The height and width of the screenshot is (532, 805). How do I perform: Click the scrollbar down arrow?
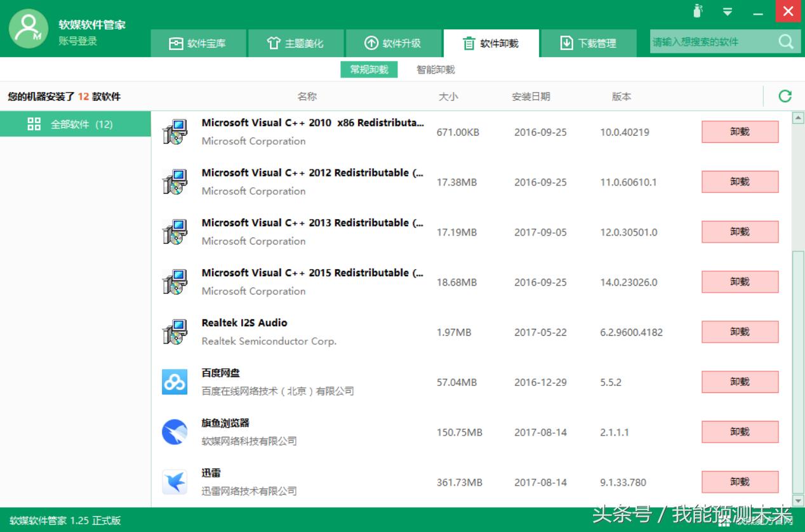point(797,500)
